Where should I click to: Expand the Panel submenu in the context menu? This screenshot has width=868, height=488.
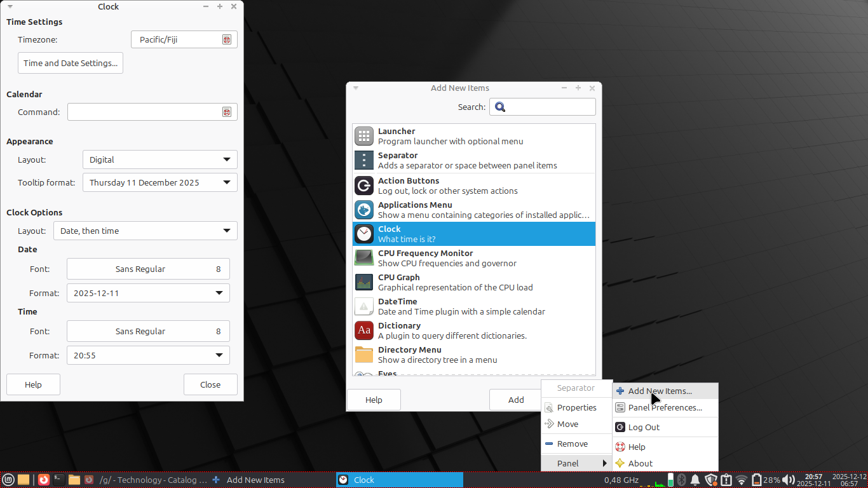pyautogui.click(x=576, y=463)
